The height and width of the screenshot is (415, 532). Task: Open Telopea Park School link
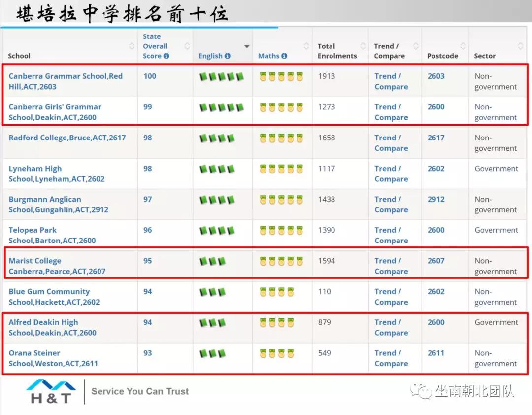52,235
